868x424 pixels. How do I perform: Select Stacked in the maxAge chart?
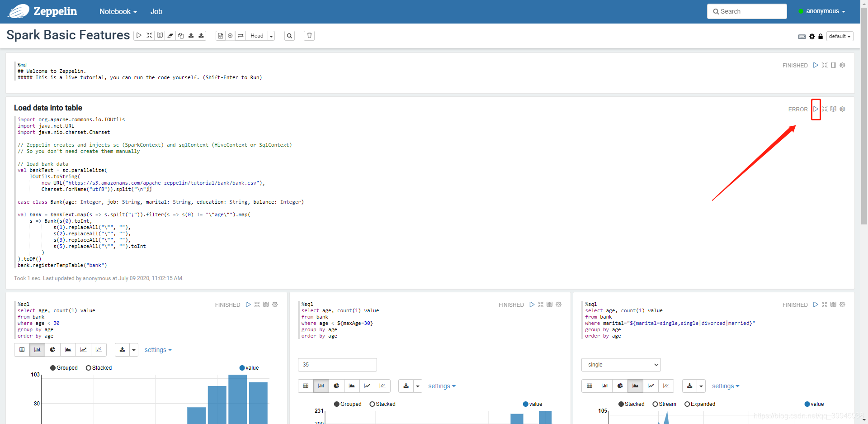382,404
